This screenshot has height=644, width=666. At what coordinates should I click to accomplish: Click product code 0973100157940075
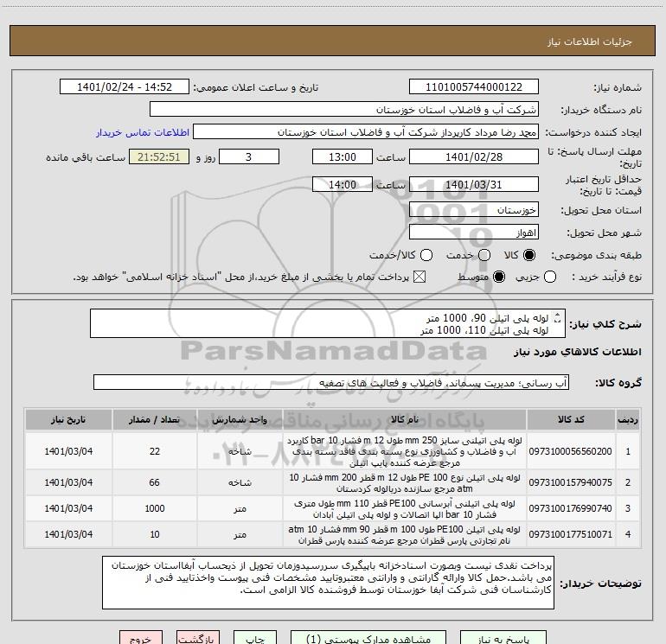coord(571,482)
